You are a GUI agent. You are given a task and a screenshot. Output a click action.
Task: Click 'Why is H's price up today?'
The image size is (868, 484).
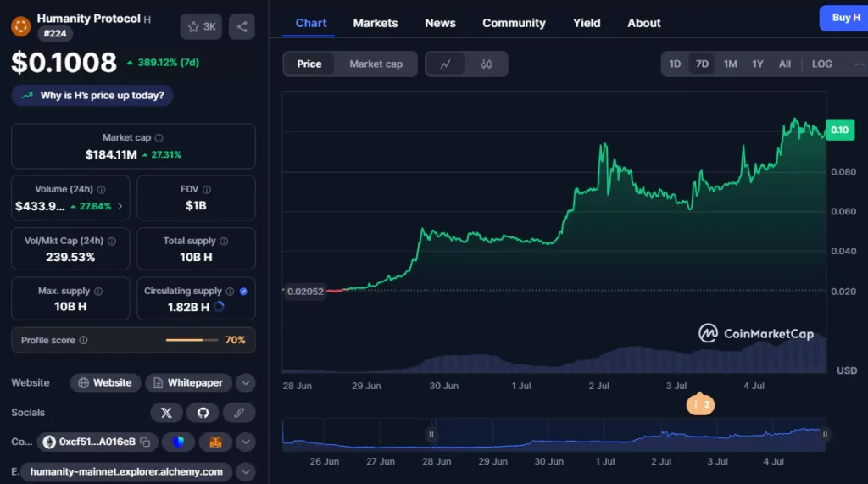[92, 96]
